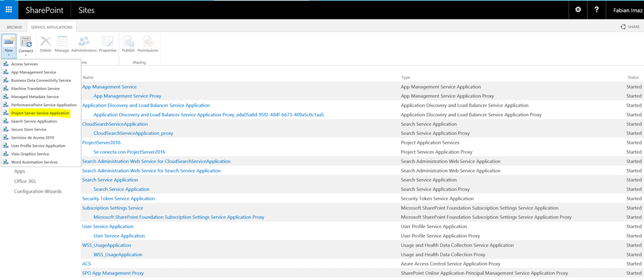Click the Administrators ribbon icon
Screen dimensions: 644x280
pyautogui.click(x=84, y=41)
